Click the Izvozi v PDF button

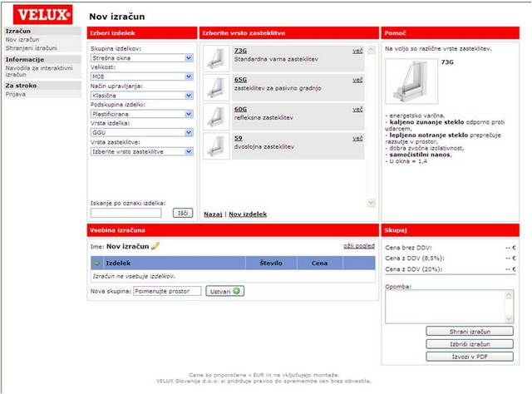(468, 357)
